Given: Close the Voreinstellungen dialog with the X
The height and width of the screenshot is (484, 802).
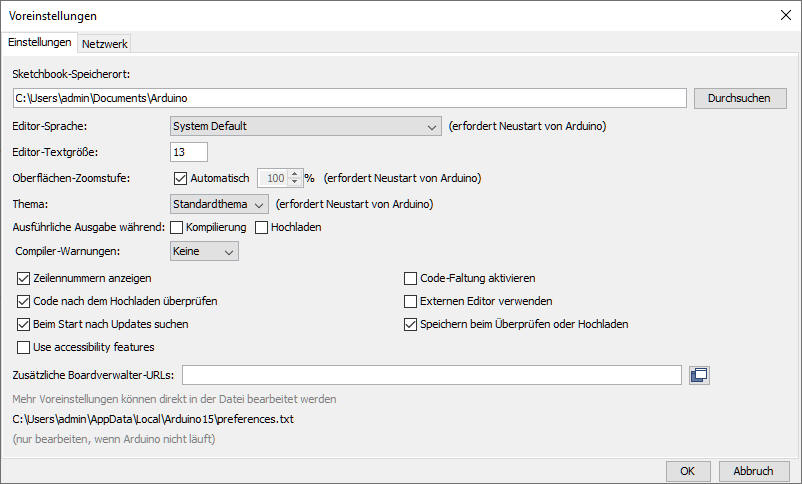Looking at the screenshot, I should point(786,15).
